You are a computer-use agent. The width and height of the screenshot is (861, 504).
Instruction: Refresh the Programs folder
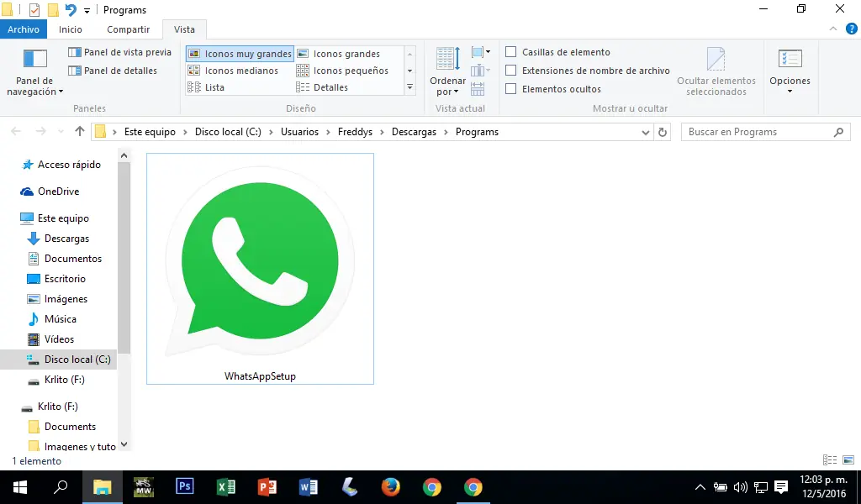(x=663, y=132)
